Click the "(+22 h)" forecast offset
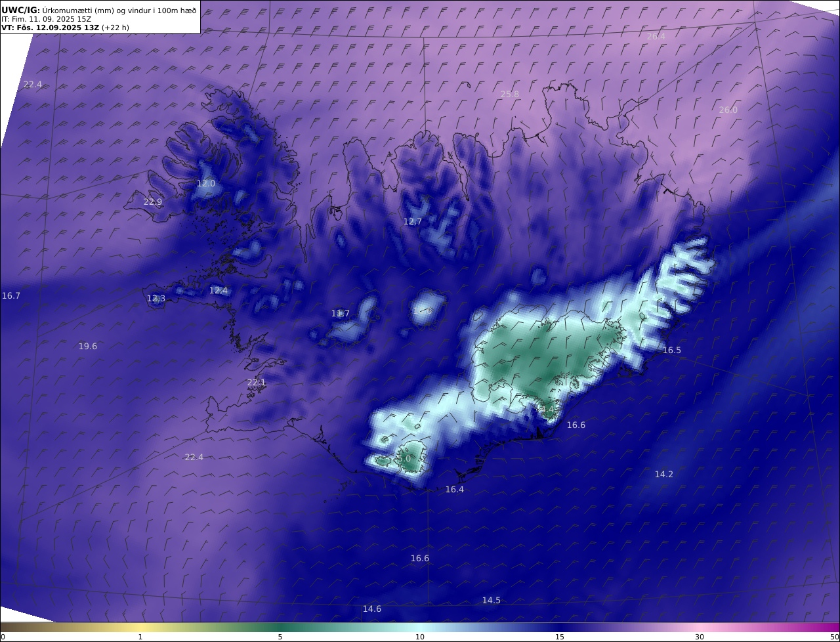This screenshot has width=840, height=642. (x=115, y=28)
